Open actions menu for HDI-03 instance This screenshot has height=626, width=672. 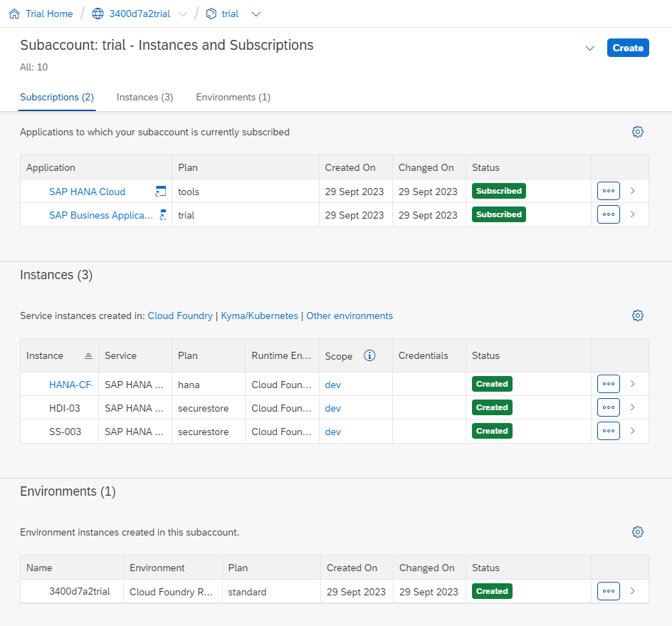608,407
